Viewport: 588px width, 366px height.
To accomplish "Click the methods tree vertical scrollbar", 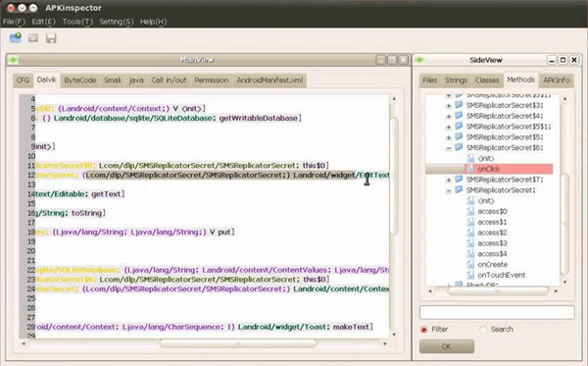I will (564, 224).
